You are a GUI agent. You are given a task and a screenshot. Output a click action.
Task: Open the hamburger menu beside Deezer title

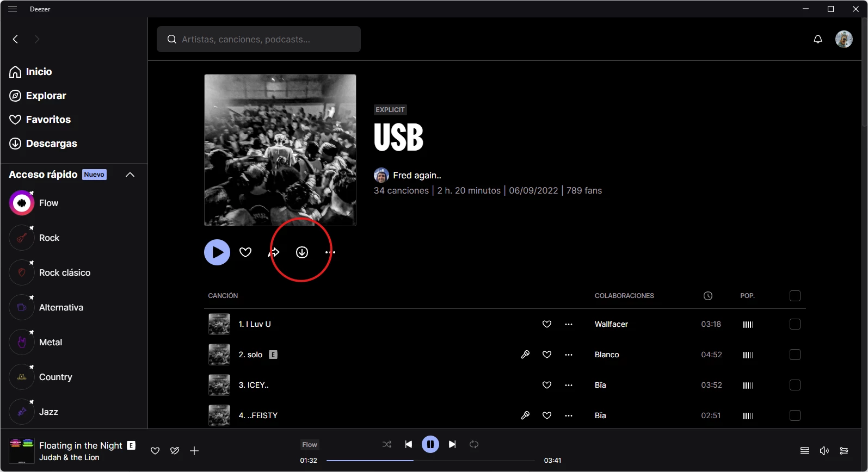[13, 9]
